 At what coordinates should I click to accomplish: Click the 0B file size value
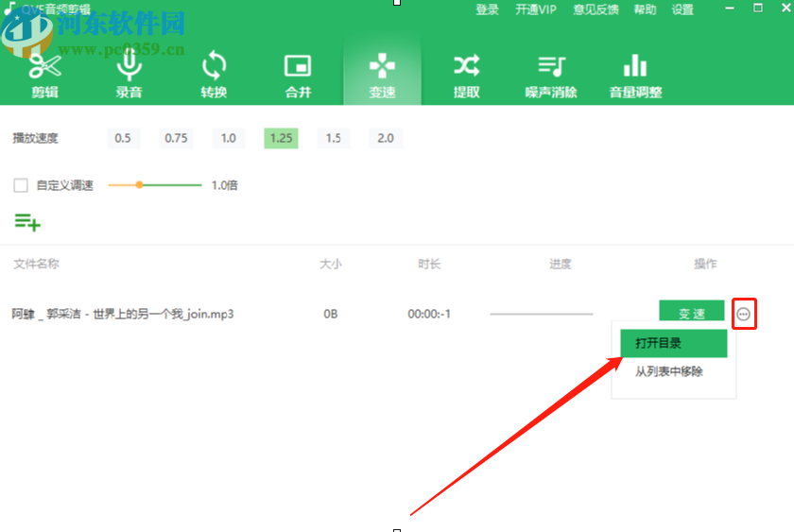331,315
